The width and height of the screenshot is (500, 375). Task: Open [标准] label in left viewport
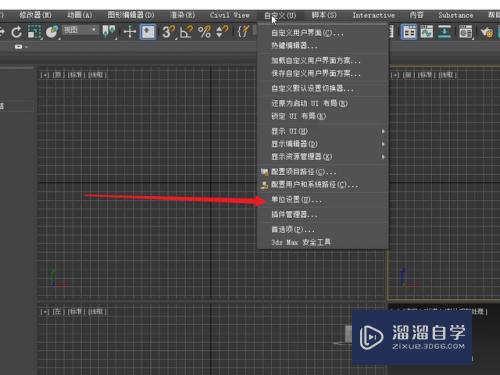(76, 312)
